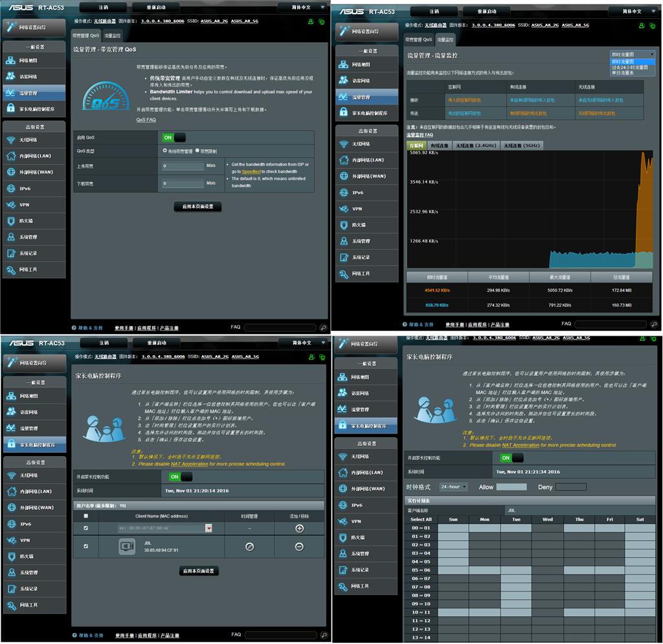Select 互联网 traffic tab

point(416,146)
